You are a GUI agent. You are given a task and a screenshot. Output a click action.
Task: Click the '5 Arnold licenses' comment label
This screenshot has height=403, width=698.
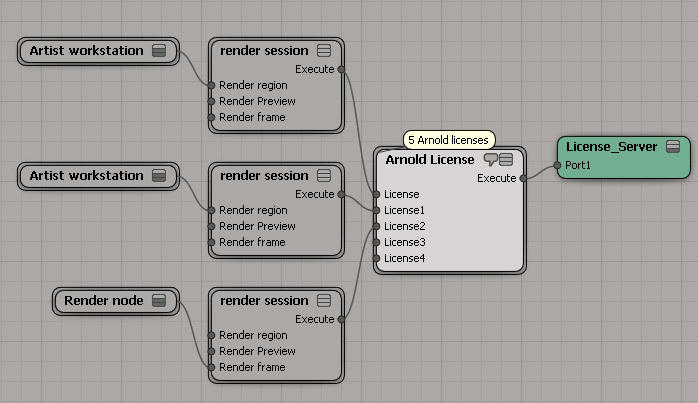click(x=446, y=140)
